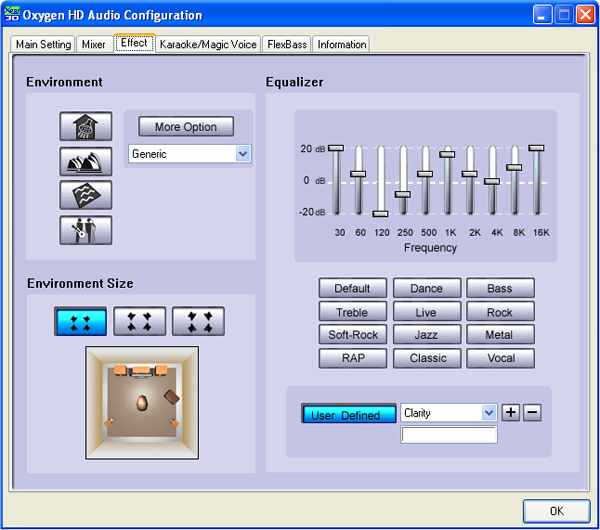600x530 pixels.
Task: Select the Effect tab
Action: (134, 43)
